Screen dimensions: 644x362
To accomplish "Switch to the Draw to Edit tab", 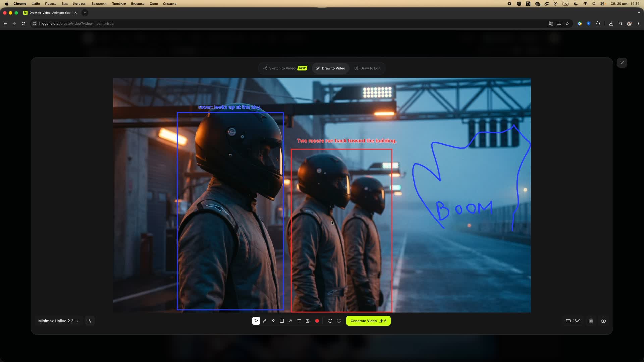I will pos(367,68).
